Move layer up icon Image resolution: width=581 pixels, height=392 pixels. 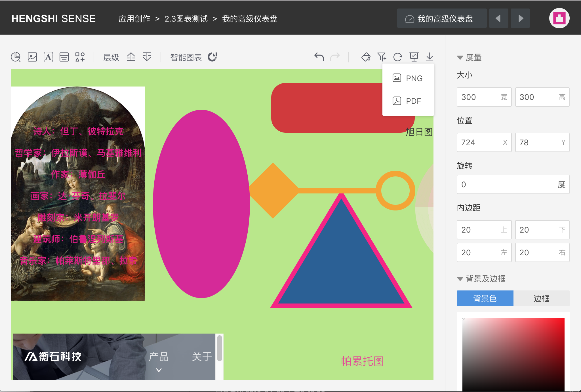131,57
